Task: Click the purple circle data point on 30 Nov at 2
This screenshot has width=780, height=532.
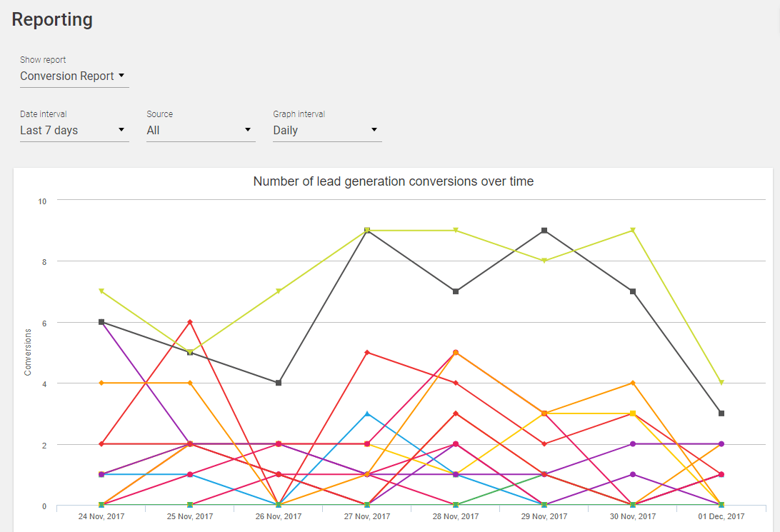Action: pyautogui.click(x=633, y=444)
